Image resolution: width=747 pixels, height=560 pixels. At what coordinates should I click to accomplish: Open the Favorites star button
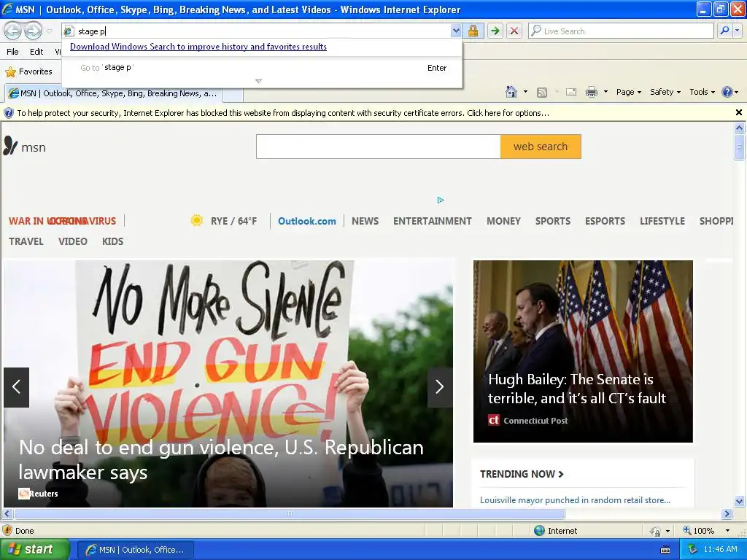28,71
